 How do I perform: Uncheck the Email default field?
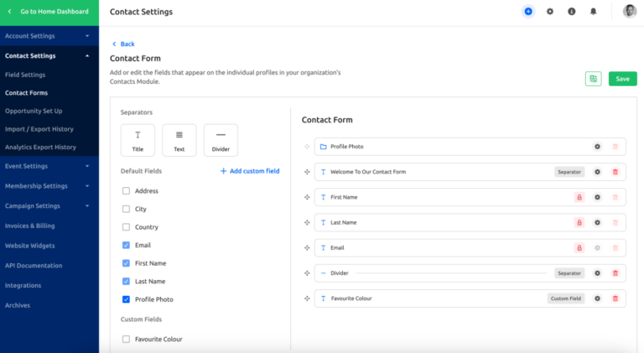pyautogui.click(x=126, y=245)
